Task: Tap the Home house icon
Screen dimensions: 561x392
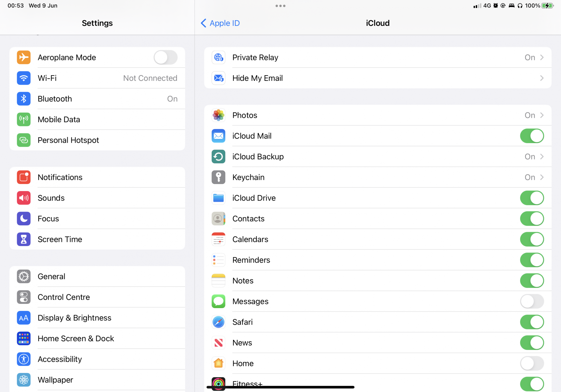Action: point(219,363)
